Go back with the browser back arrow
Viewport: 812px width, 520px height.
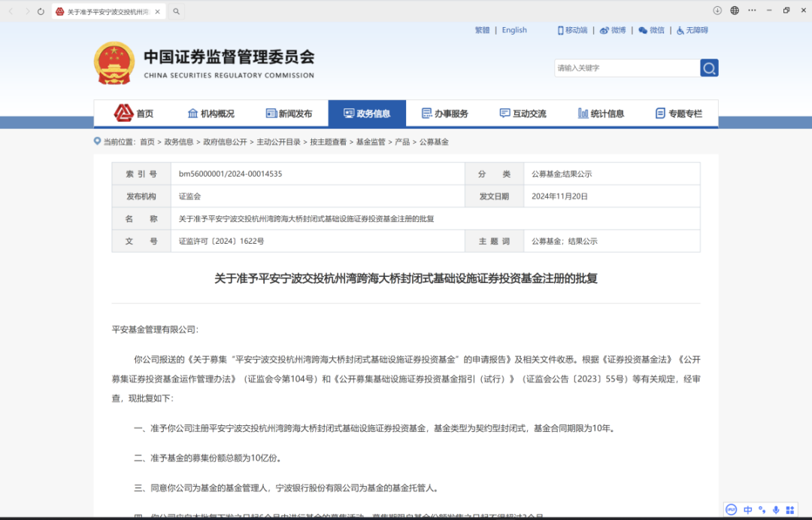(x=11, y=11)
